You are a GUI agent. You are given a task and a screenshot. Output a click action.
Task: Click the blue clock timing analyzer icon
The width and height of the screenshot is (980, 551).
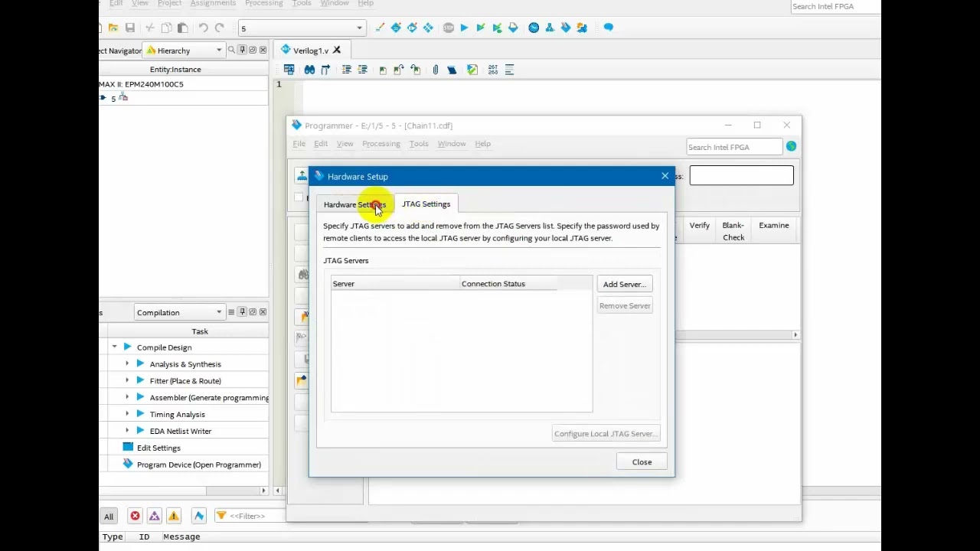click(x=534, y=28)
